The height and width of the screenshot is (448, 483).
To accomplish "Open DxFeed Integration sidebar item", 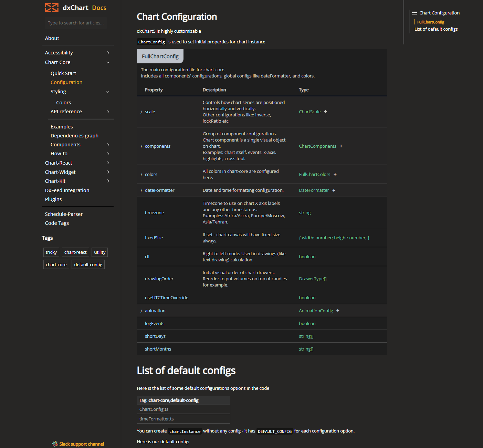I will 67,190.
